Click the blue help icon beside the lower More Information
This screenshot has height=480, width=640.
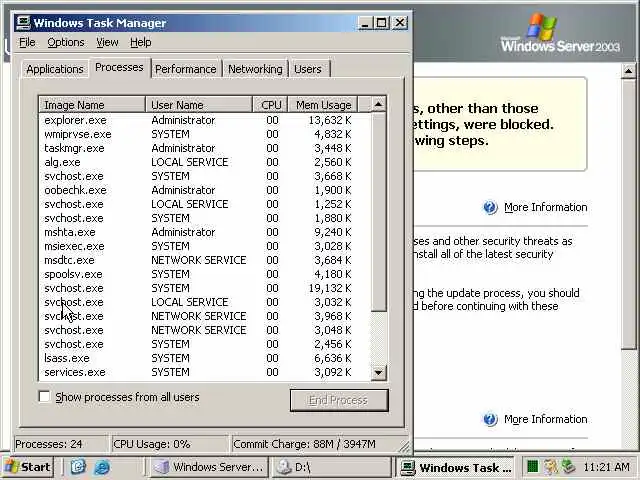tap(490, 419)
